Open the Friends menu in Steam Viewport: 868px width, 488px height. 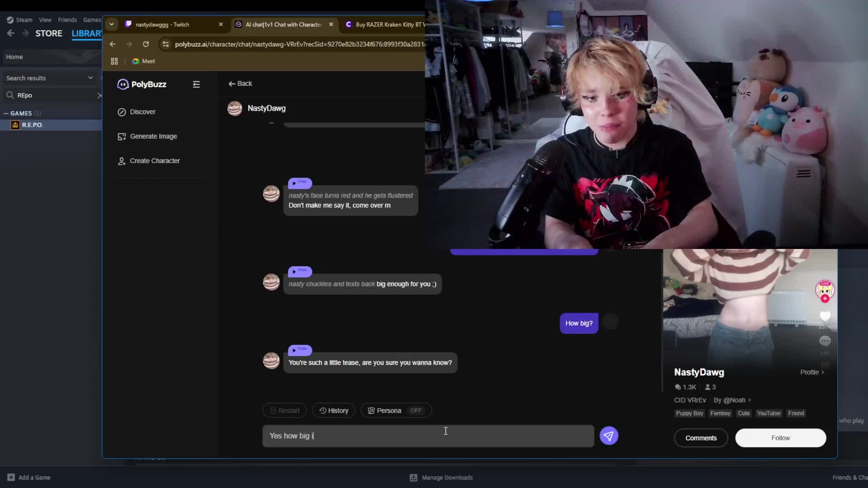pyautogui.click(x=67, y=20)
